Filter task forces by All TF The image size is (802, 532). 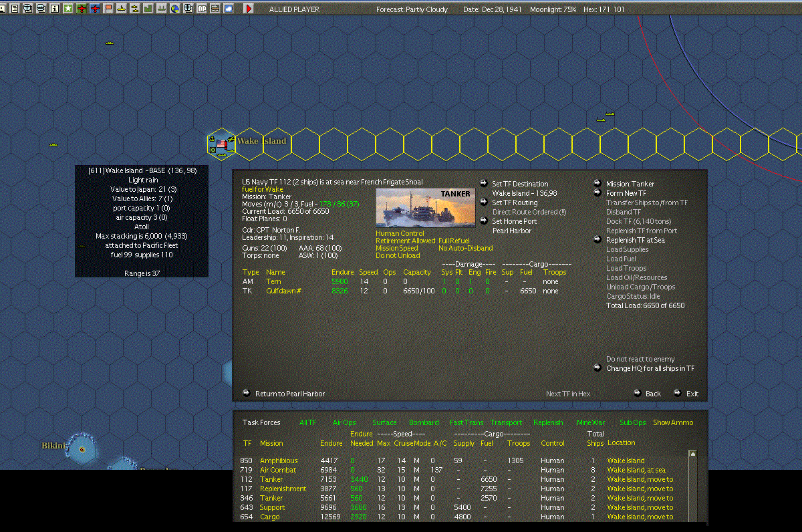tap(308, 422)
